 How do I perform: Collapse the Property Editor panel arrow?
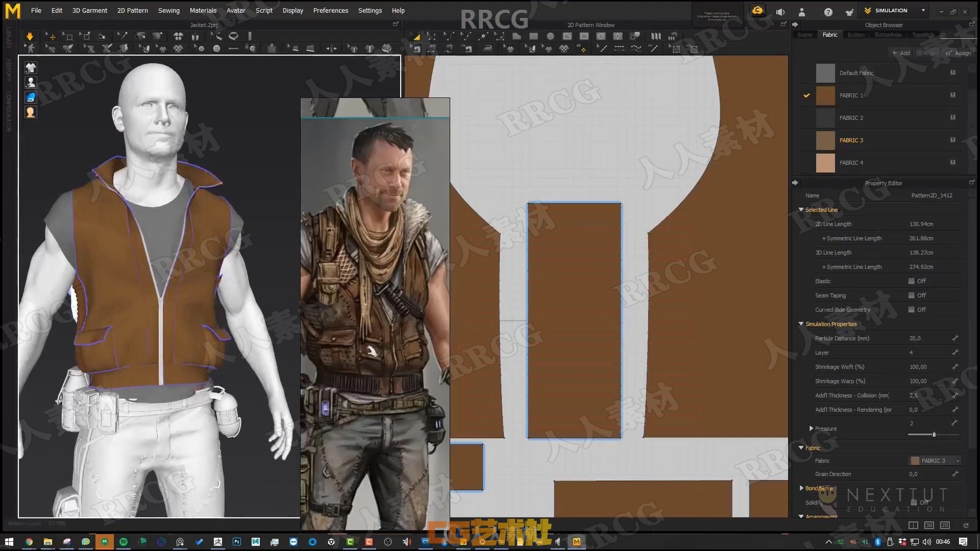[795, 183]
